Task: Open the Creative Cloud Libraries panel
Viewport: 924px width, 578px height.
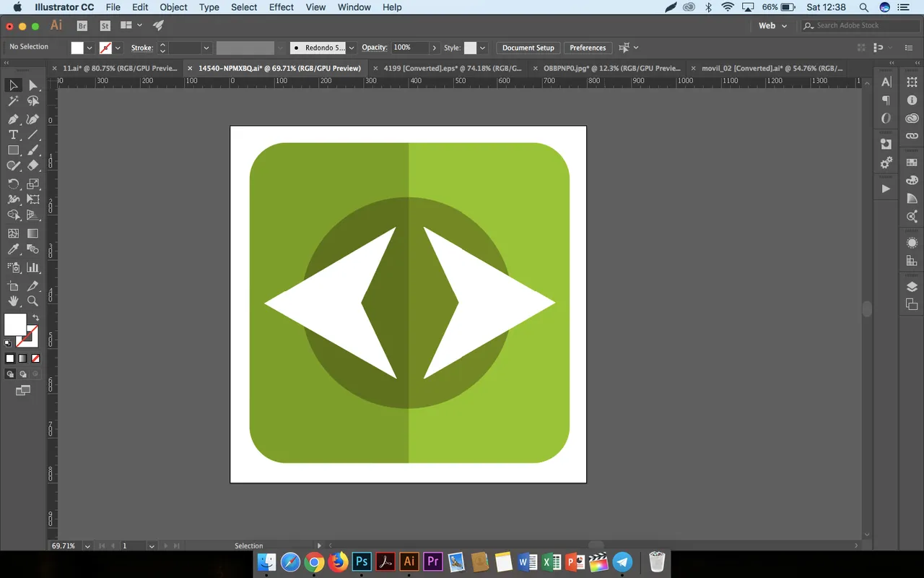Action: click(912, 118)
